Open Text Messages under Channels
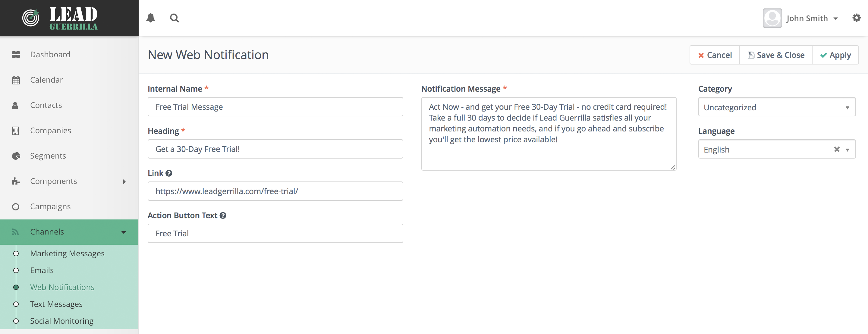The width and height of the screenshot is (868, 334). [x=56, y=304]
